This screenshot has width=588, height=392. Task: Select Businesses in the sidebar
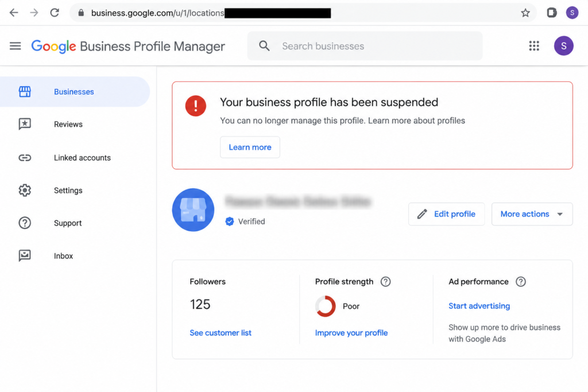[x=75, y=92]
